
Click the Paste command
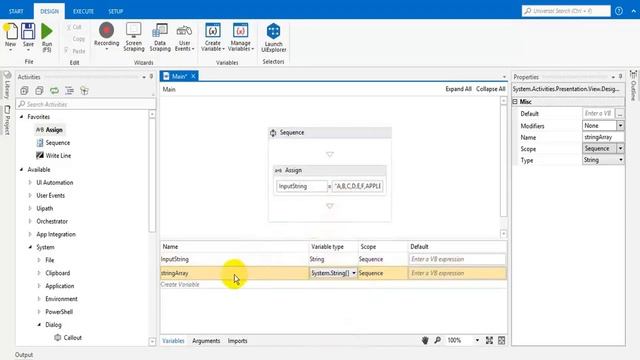75,51
